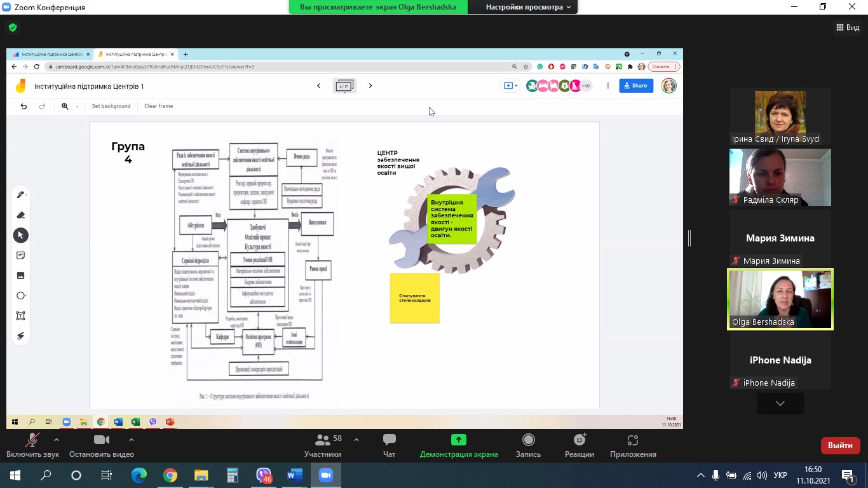Open Microsoft Edge from the Windows taskbar
This screenshot has height=488, width=868.
(x=139, y=475)
